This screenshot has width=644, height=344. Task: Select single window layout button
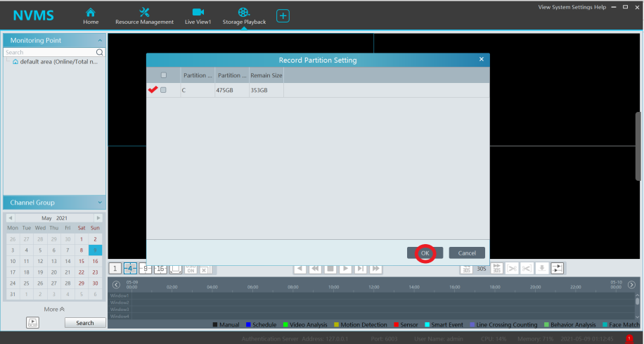click(x=115, y=268)
